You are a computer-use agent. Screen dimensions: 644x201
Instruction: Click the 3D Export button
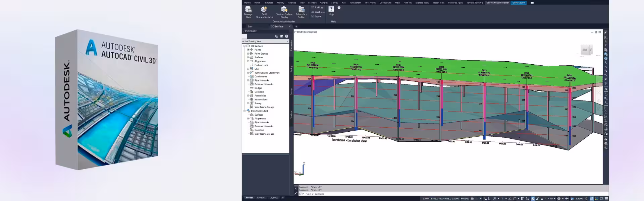point(316,16)
